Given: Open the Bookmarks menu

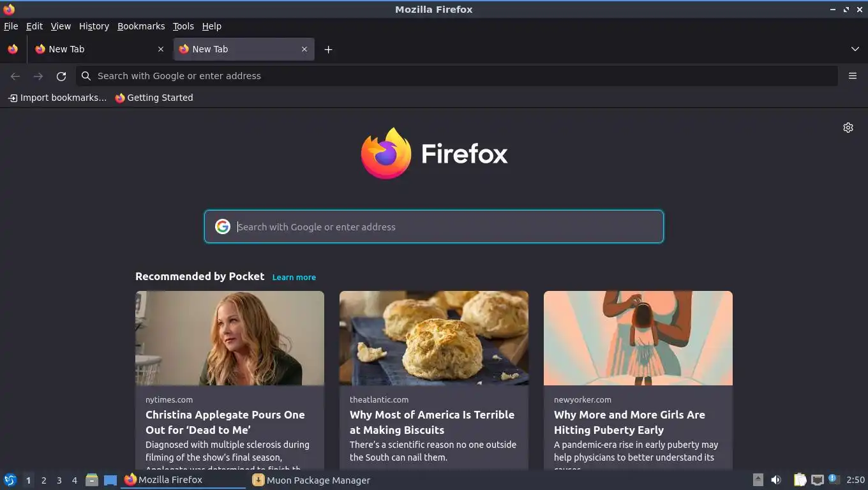Looking at the screenshot, I should tap(141, 26).
